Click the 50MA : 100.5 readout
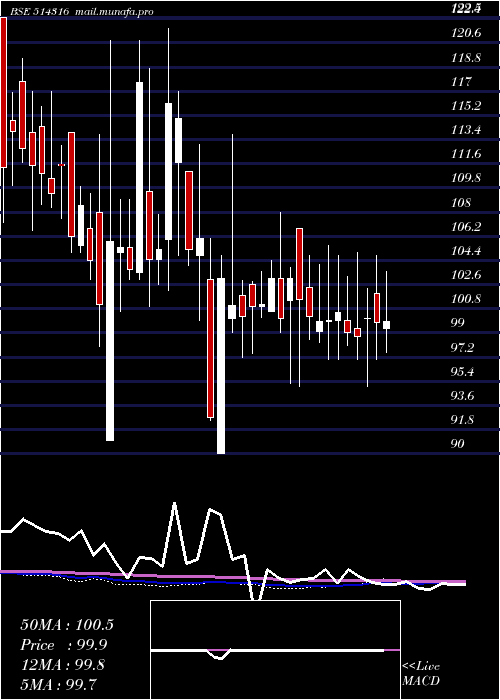The image size is (500, 700). [x=67, y=625]
